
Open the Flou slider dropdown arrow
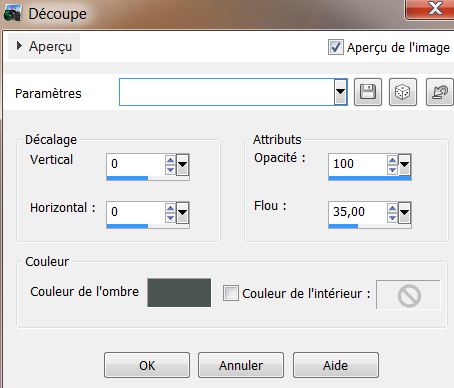[404, 212]
